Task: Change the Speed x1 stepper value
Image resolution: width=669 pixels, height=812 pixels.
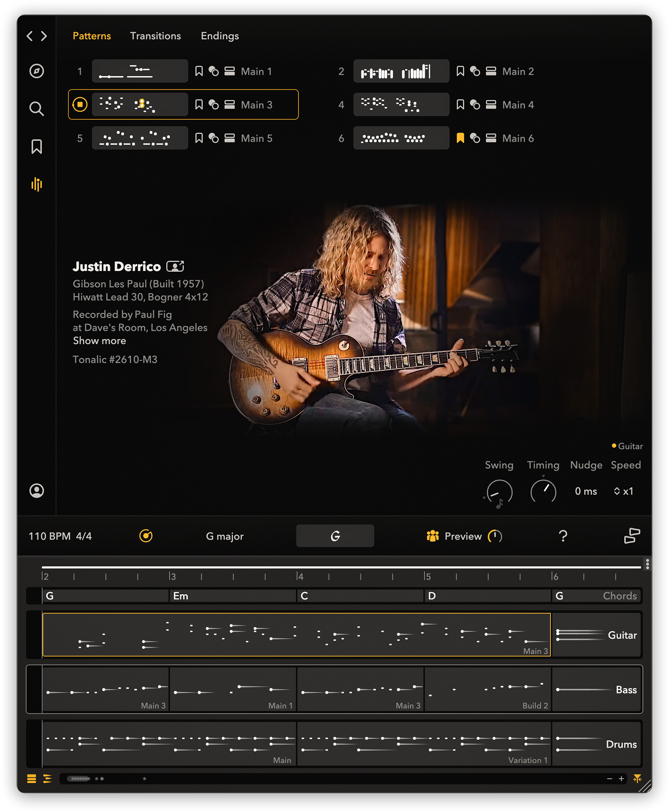Action: click(x=623, y=491)
